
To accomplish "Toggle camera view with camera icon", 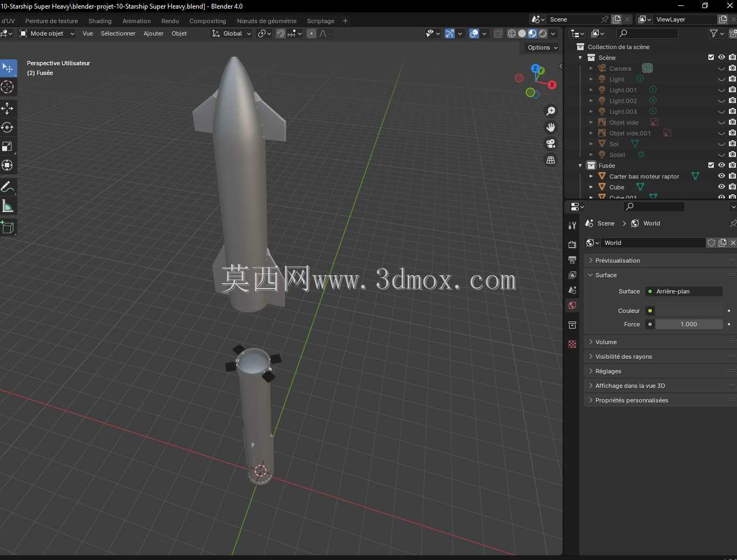I will 551,144.
